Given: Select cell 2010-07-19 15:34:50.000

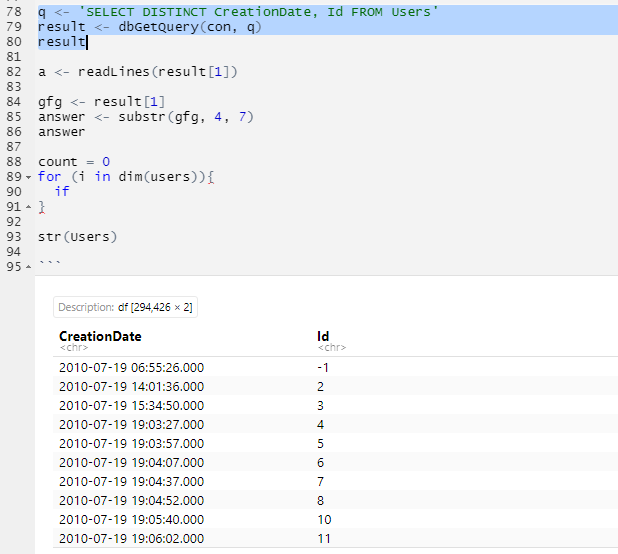Looking at the screenshot, I should [x=131, y=405].
